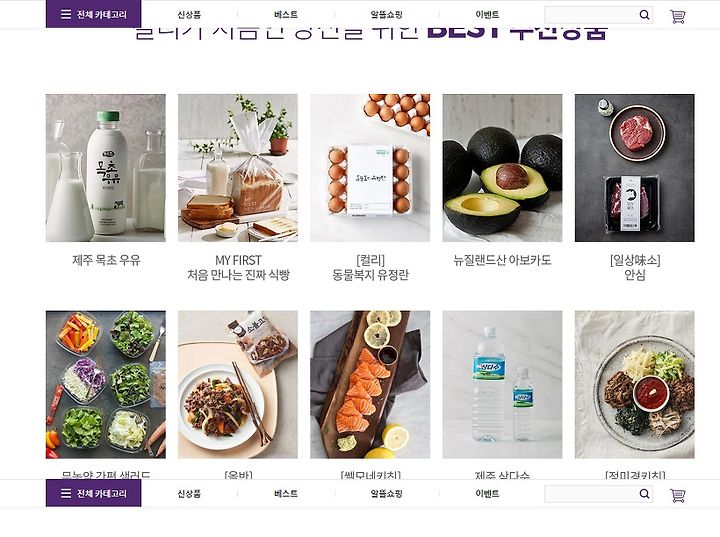The image size is (720, 537).
Task: Expand 전체 카테고리 menu in top header
Action: pyautogui.click(x=94, y=14)
